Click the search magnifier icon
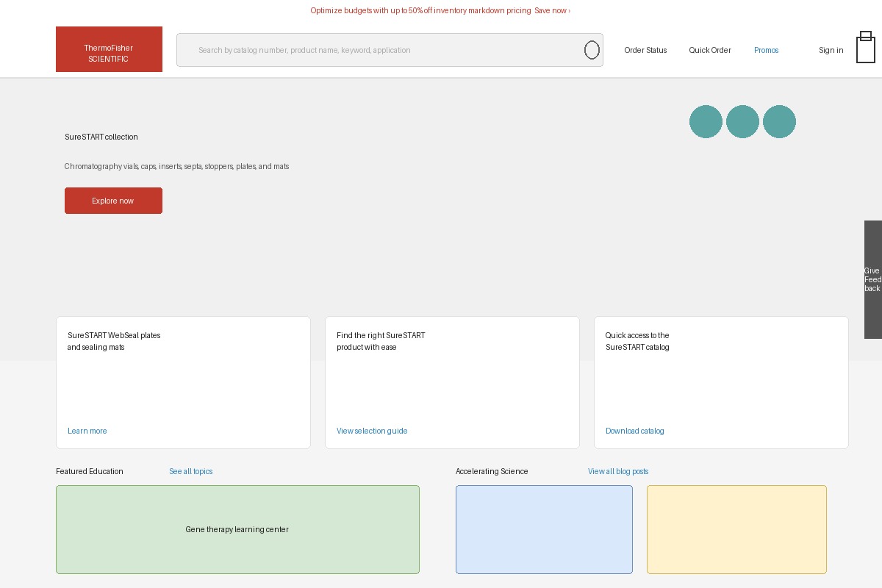 coord(592,50)
